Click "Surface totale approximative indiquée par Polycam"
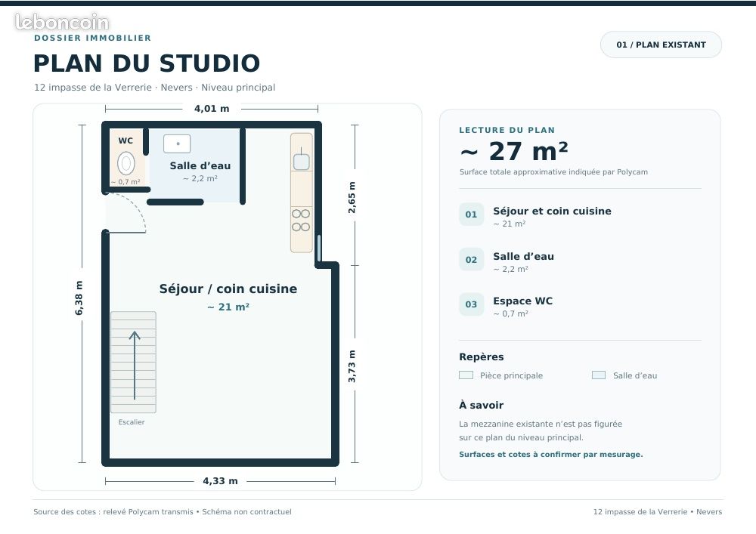The image size is (756, 534). [553, 172]
